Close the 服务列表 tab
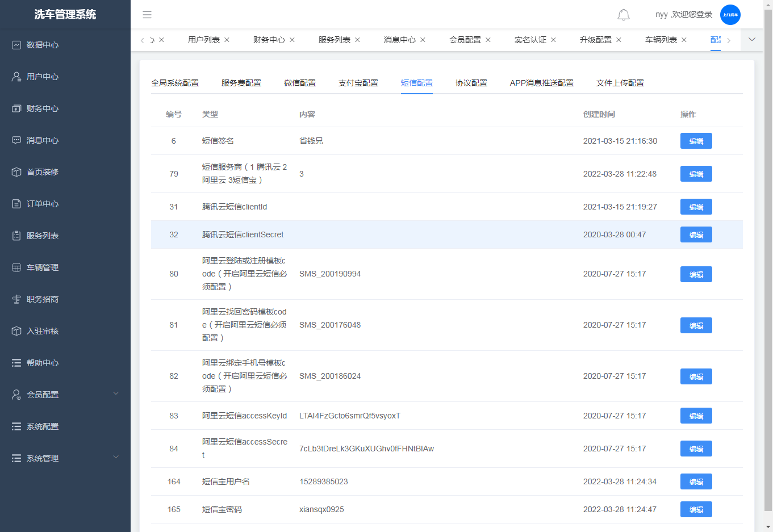Image resolution: width=773 pixels, height=532 pixels. tap(358, 40)
